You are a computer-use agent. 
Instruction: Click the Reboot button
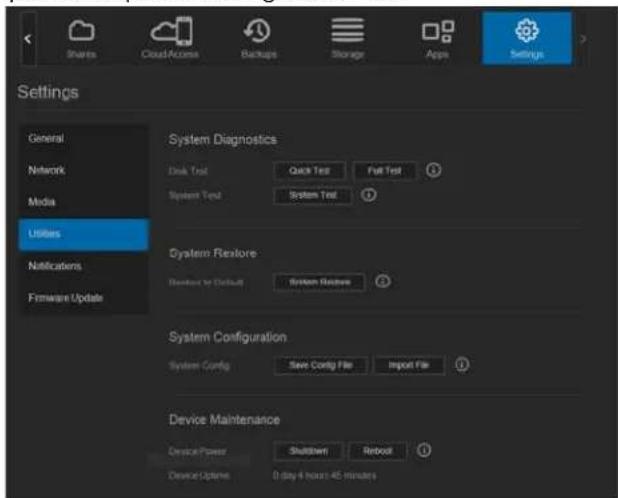(x=377, y=451)
